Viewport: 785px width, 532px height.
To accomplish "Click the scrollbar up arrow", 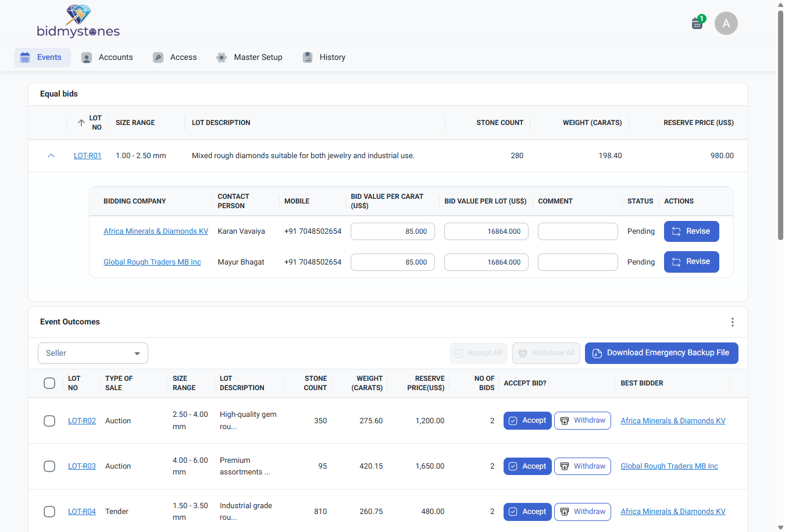I will click(780, 5).
